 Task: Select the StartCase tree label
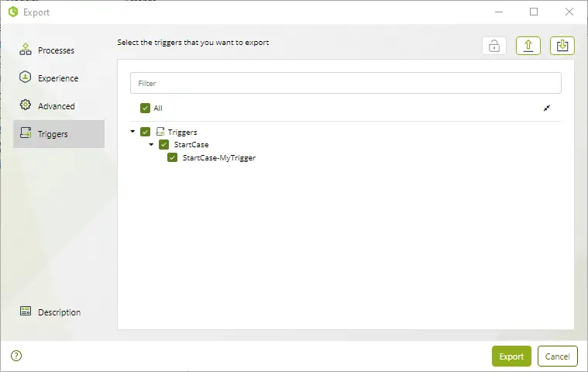tap(191, 145)
